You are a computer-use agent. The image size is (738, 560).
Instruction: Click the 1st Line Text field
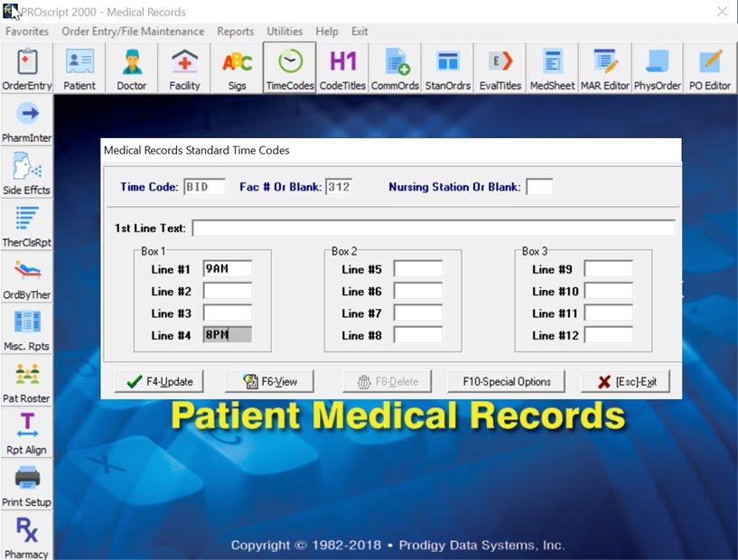(433, 228)
